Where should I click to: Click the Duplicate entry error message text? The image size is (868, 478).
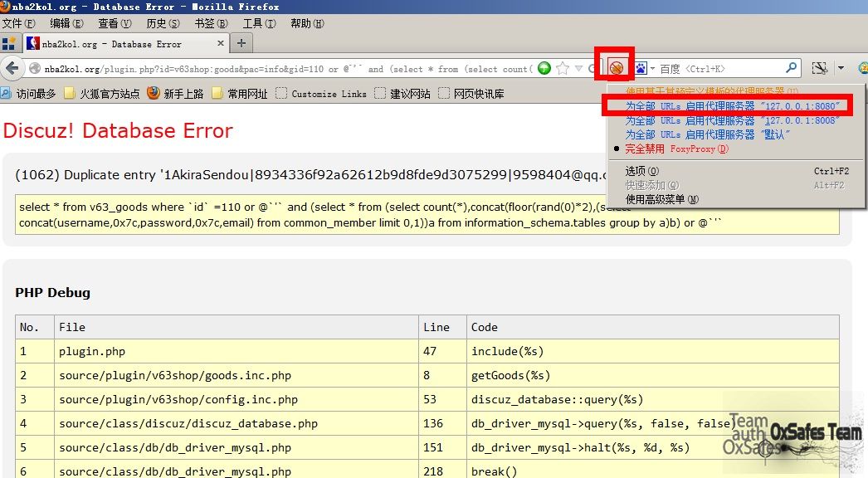[x=311, y=175]
